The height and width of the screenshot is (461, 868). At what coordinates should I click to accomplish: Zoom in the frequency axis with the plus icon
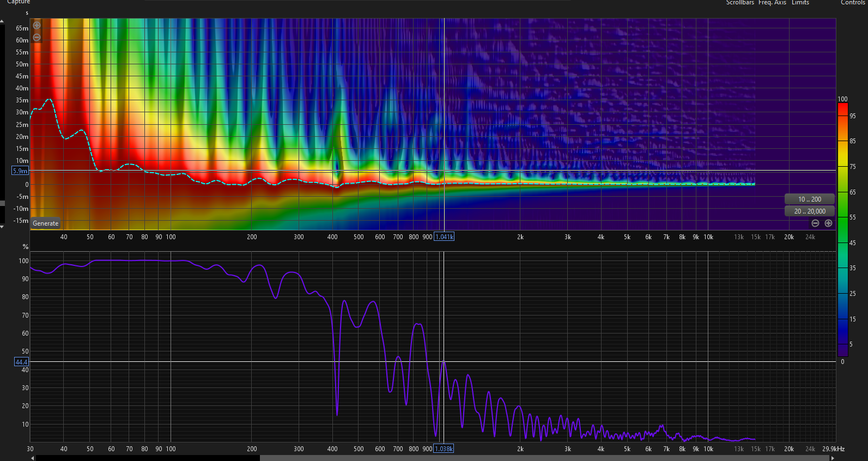(x=828, y=223)
